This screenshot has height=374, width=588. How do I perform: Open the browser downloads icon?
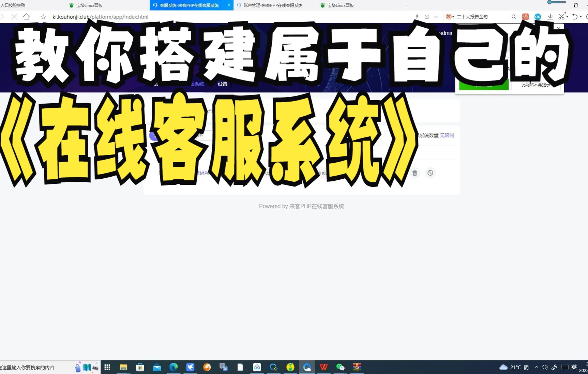pyautogui.click(x=550, y=17)
